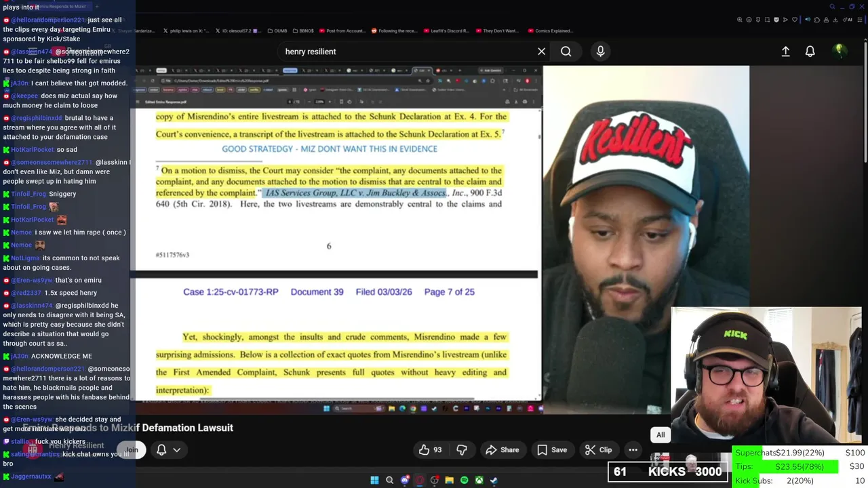The image size is (868, 488).
Task: Like the video with 93 likes
Action: pos(431,449)
